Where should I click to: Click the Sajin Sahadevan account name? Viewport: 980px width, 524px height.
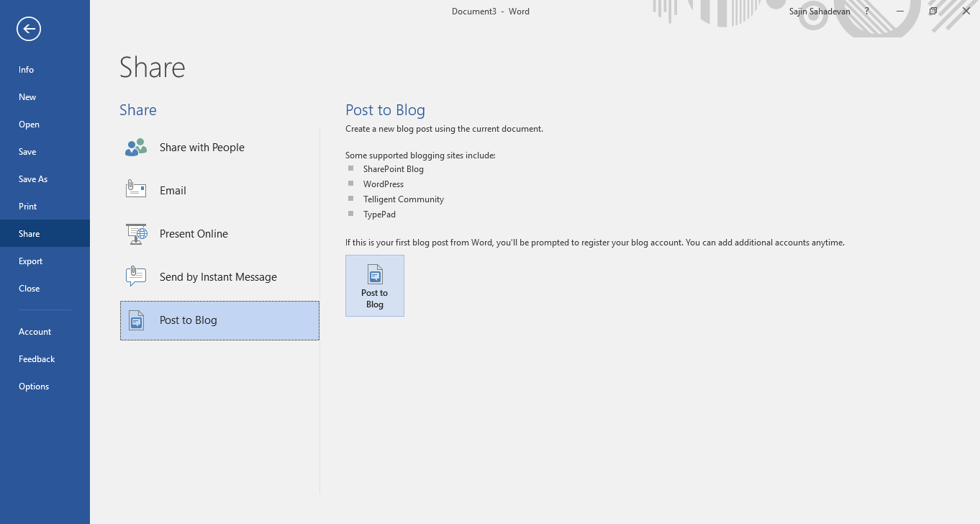pos(820,12)
